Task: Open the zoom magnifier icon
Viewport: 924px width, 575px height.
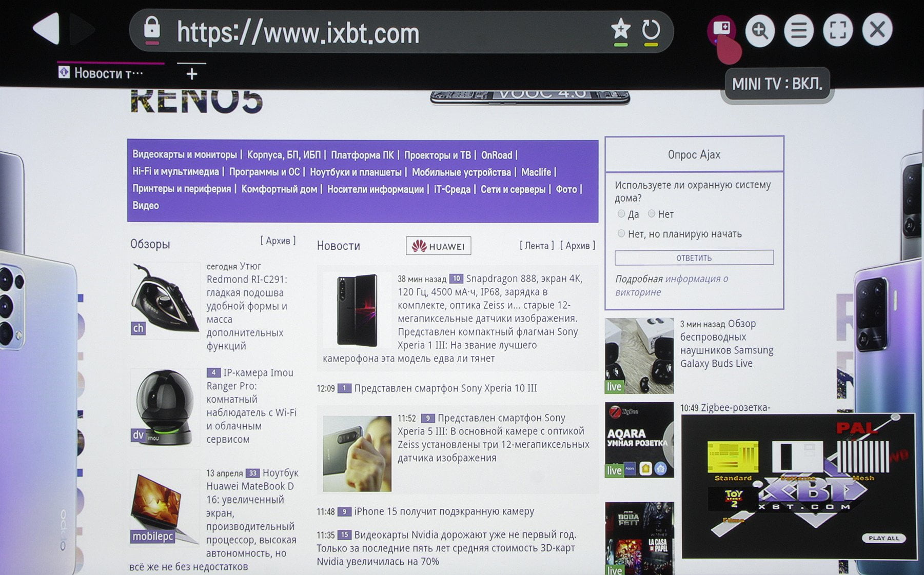Action: point(760,30)
